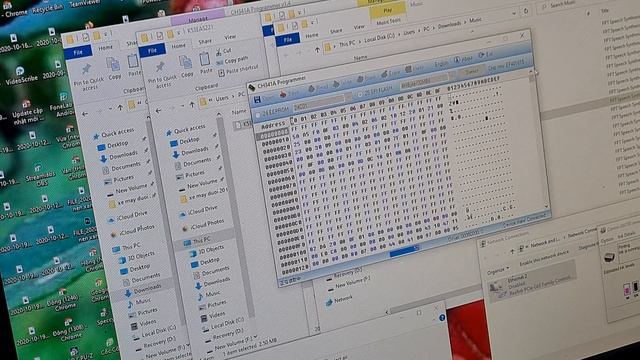Click the Erase icon in CH341A toolbar
This screenshot has height=360, width=640.
[384, 75]
